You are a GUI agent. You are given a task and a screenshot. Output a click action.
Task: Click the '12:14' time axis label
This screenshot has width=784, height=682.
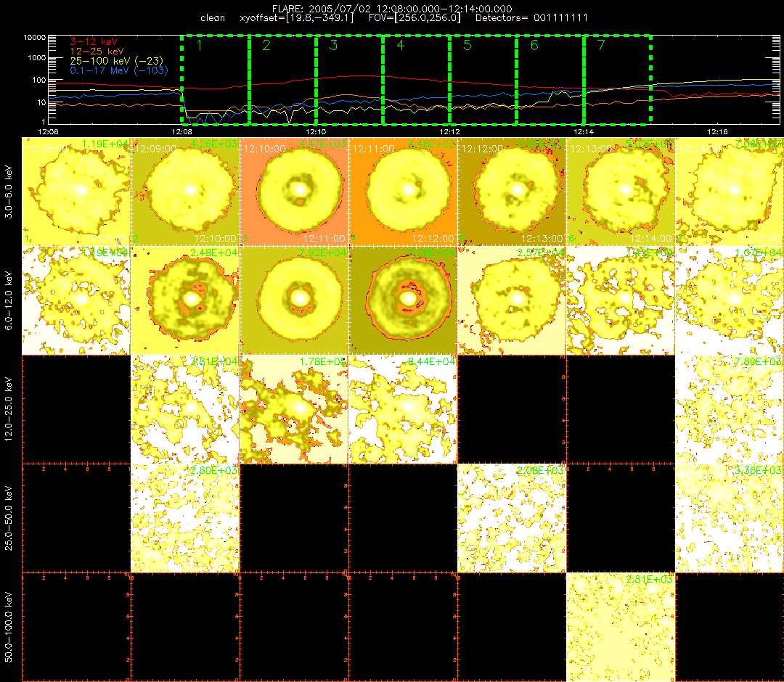(584, 131)
